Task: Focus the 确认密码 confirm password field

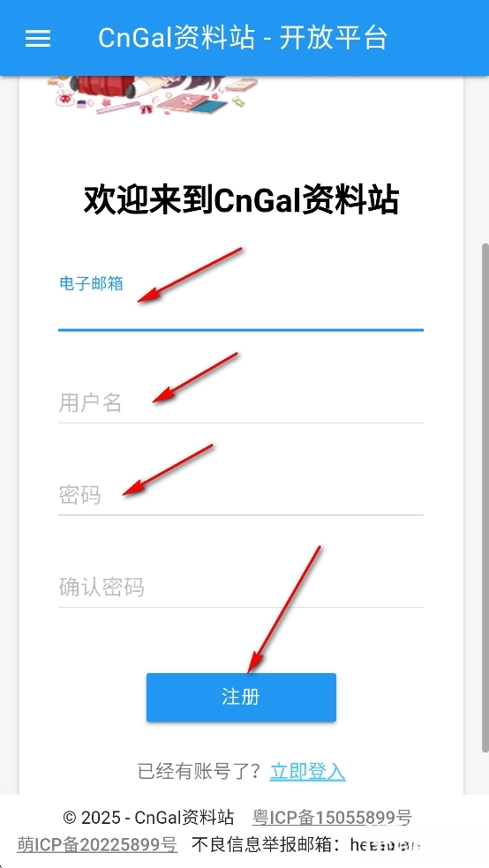Action: pyautogui.click(x=241, y=587)
